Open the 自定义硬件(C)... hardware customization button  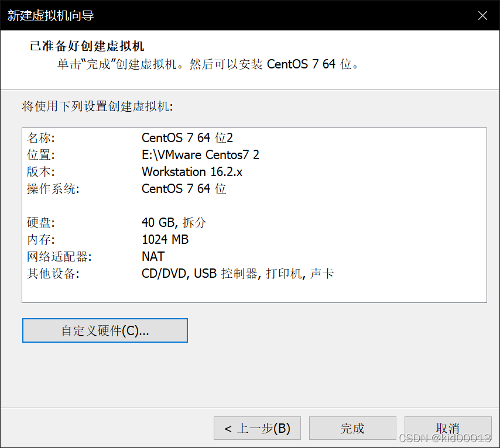pyautogui.click(x=105, y=330)
